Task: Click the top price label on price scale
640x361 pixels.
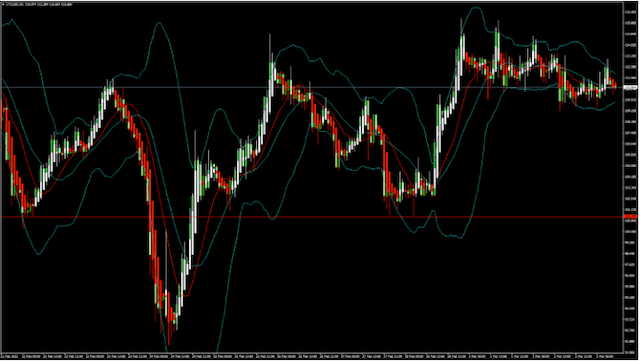Action: click(630, 12)
